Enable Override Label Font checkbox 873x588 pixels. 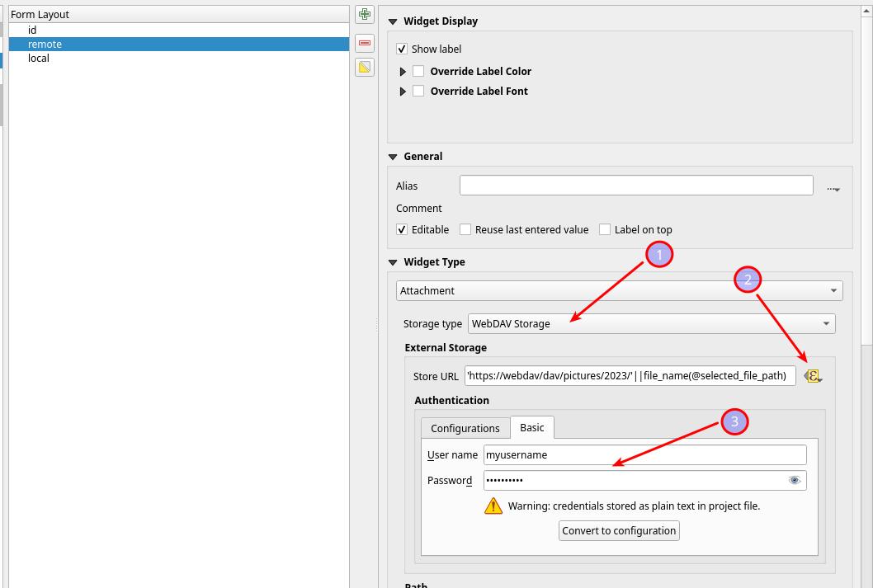418,92
